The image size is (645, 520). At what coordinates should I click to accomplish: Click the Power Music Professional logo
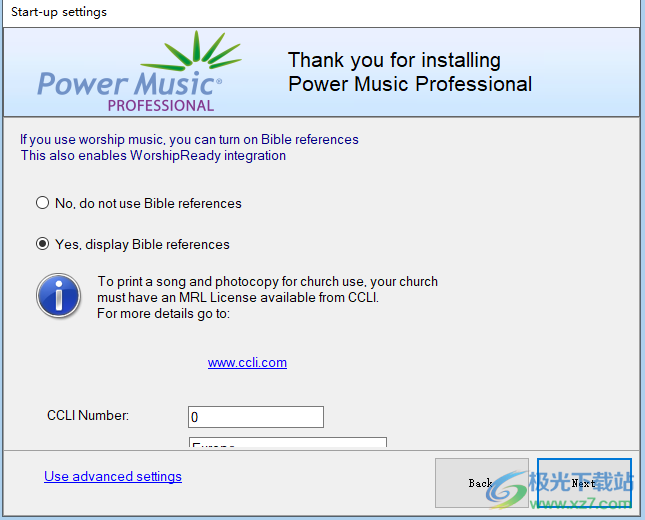click(139, 72)
